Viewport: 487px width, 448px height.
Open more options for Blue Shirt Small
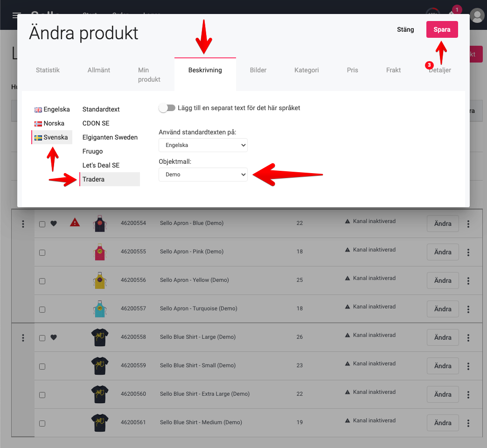468,366
